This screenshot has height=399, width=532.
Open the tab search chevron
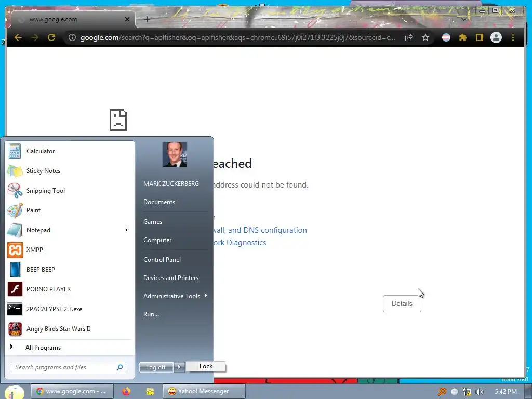[464, 19]
